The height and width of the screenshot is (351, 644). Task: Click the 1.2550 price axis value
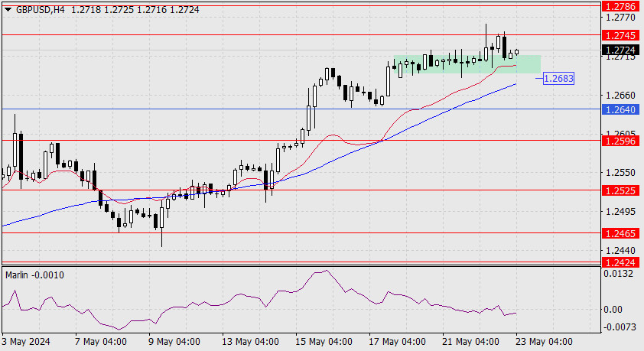tap(620, 173)
